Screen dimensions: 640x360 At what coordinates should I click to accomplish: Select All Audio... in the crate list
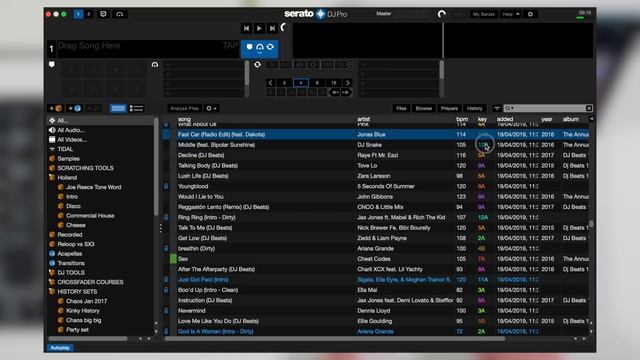point(71,130)
